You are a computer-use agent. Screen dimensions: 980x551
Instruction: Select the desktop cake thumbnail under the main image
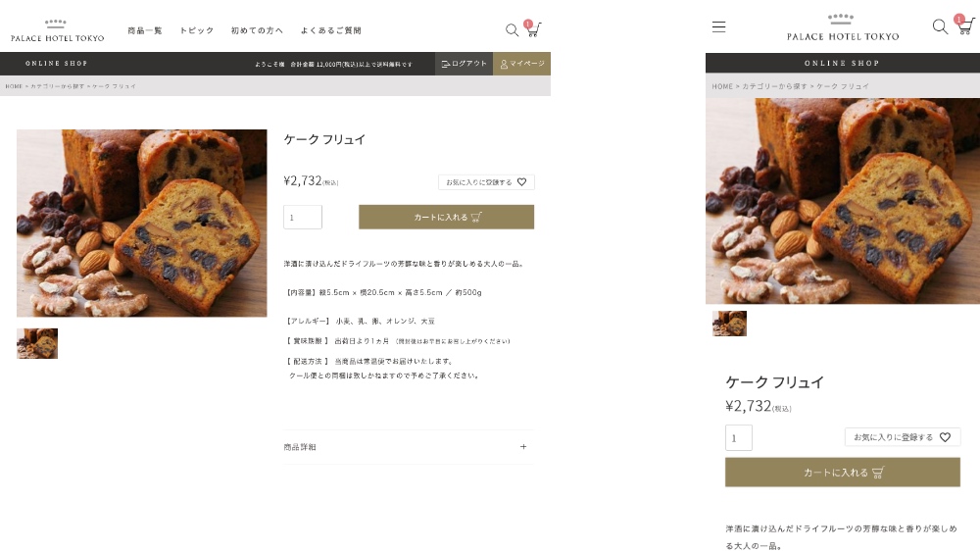[x=37, y=343]
